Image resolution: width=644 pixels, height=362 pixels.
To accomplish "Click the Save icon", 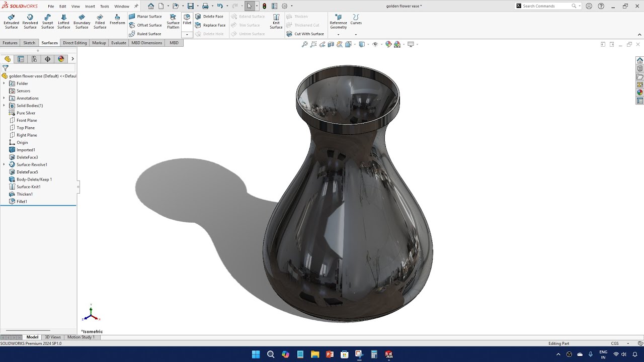I will tap(190, 6).
